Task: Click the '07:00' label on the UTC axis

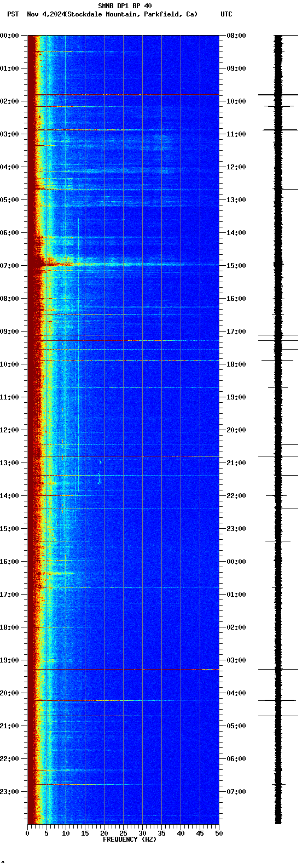Action: [x=236, y=792]
